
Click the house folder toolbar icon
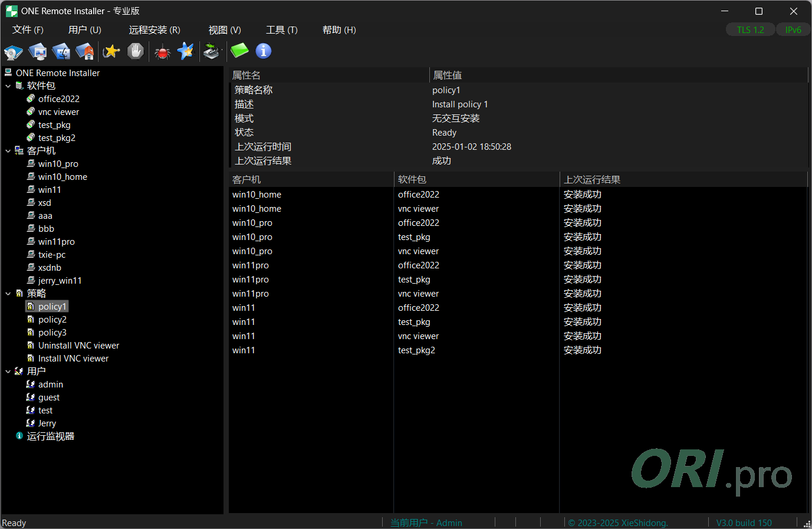click(x=85, y=51)
